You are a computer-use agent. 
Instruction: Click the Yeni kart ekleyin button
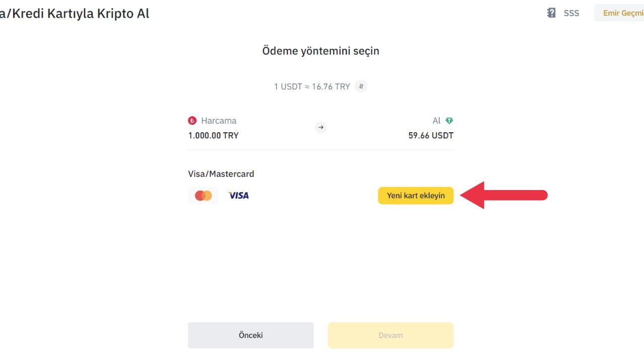tap(416, 195)
